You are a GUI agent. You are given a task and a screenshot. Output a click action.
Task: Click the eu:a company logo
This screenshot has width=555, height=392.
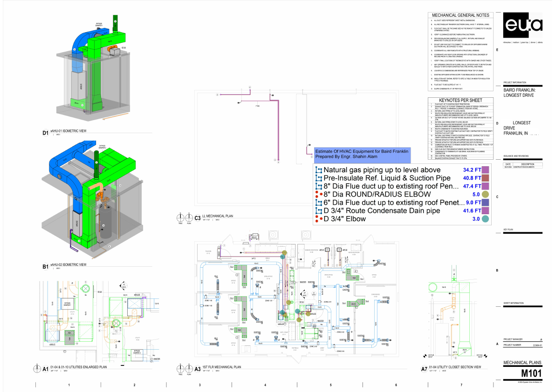[x=523, y=26]
